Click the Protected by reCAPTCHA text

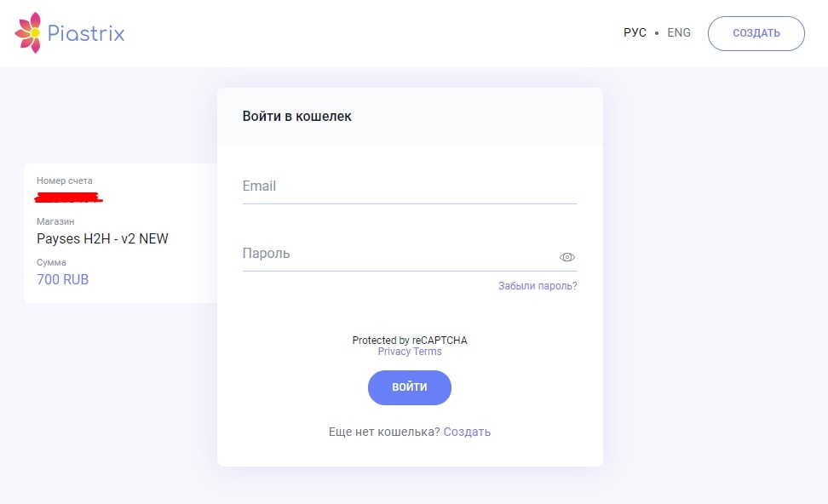click(x=410, y=341)
